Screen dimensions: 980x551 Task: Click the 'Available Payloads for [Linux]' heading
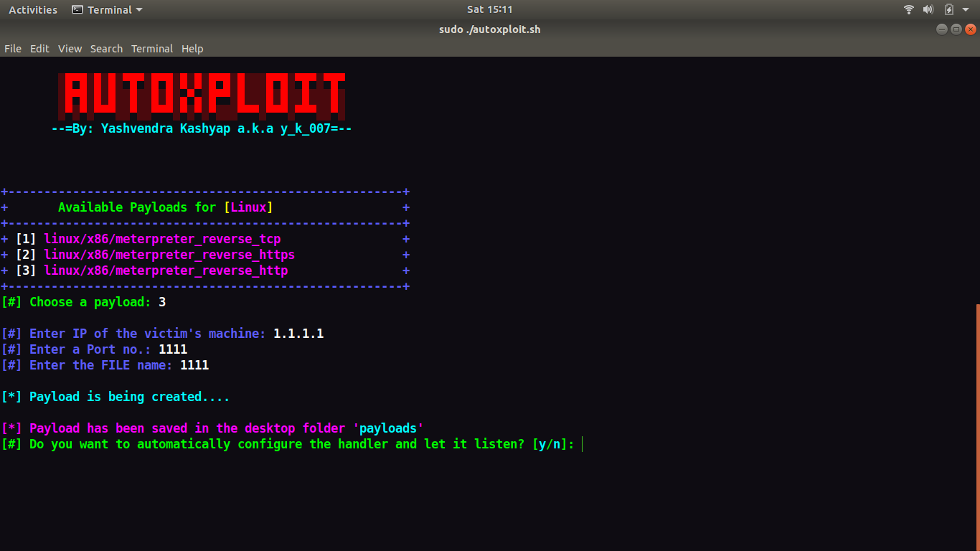[x=166, y=207]
